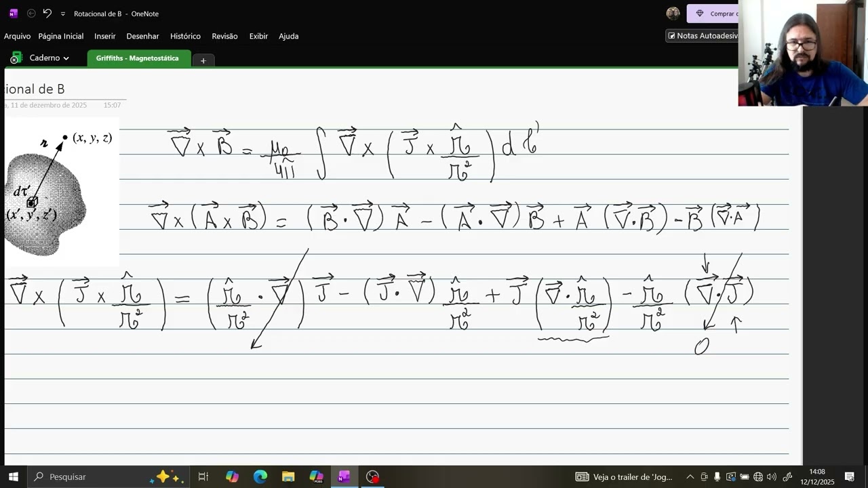868x488 pixels.
Task: Launch Copilot from the taskbar
Action: 232,476
